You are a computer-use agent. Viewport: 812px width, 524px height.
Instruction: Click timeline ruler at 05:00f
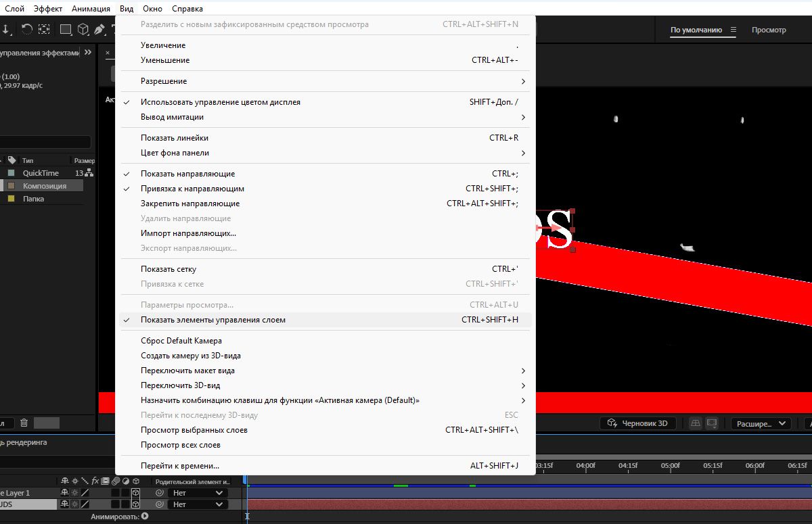pyautogui.click(x=670, y=465)
